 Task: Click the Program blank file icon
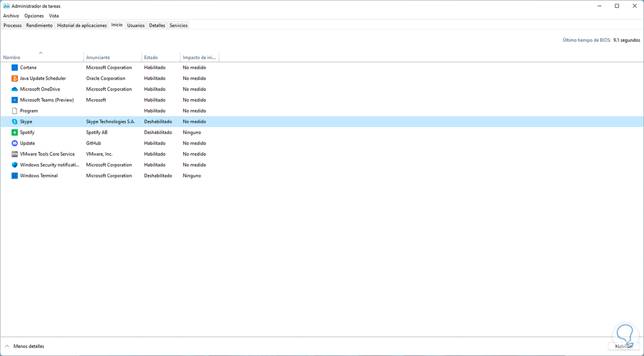point(14,110)
